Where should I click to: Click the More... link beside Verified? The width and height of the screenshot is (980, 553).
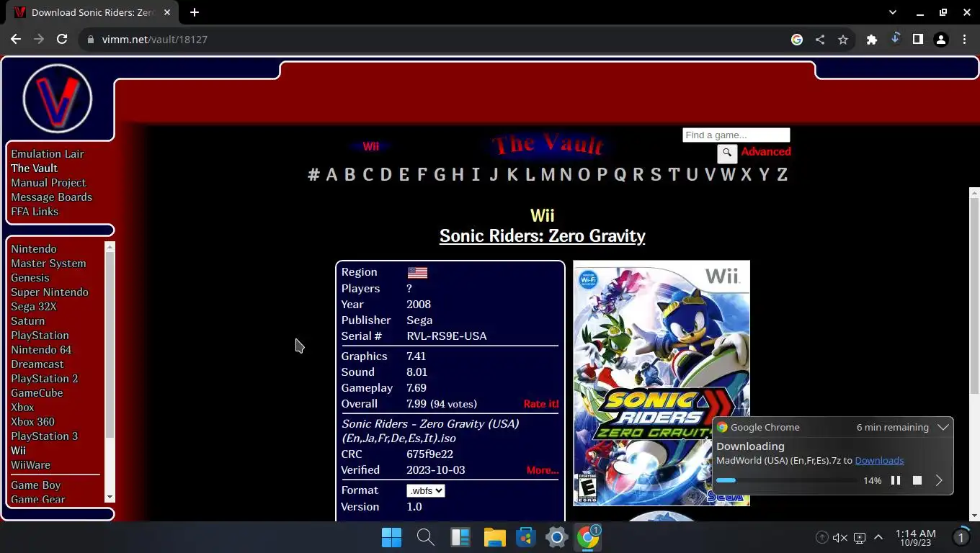(x=543, y=469)
